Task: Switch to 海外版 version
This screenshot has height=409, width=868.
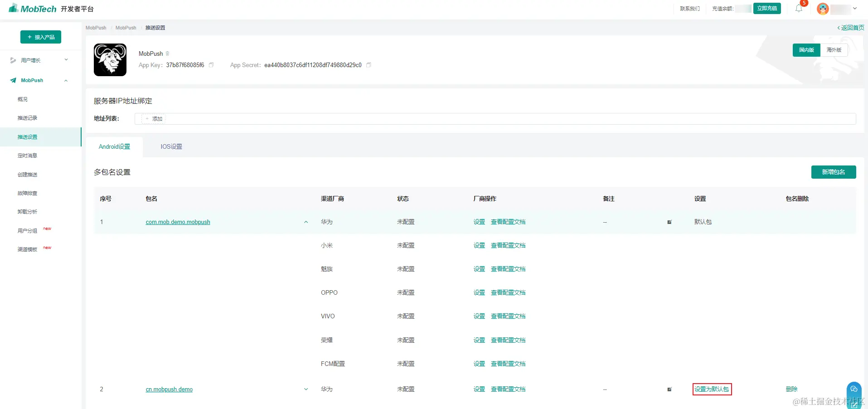Action: pyautogui.click(x=834, y=50)
